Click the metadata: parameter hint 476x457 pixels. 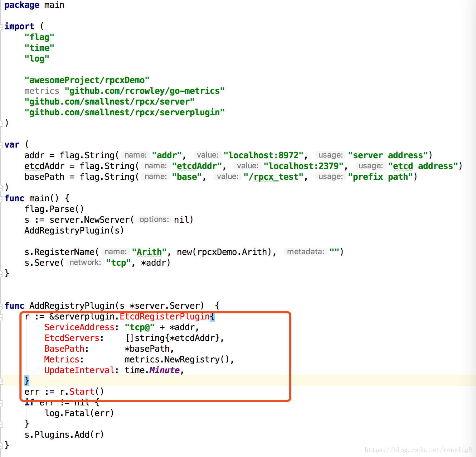pos(306,252)
